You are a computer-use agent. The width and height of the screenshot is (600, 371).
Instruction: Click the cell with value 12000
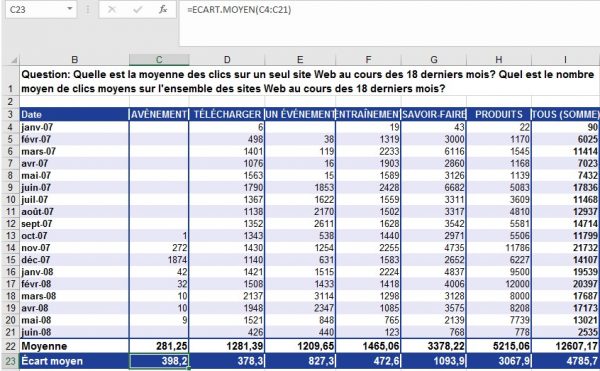point(499,284)
